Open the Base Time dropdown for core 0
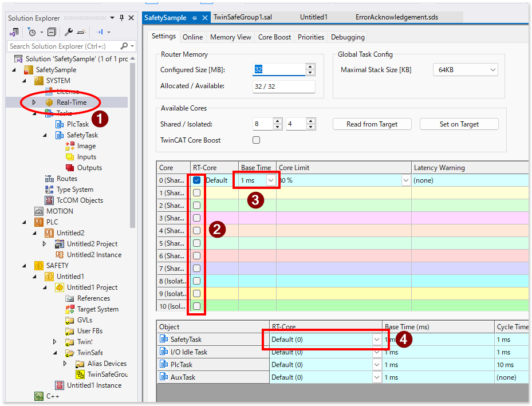This screenshot has width=532, height=406. pyautogui.click(x=270, y=180)
